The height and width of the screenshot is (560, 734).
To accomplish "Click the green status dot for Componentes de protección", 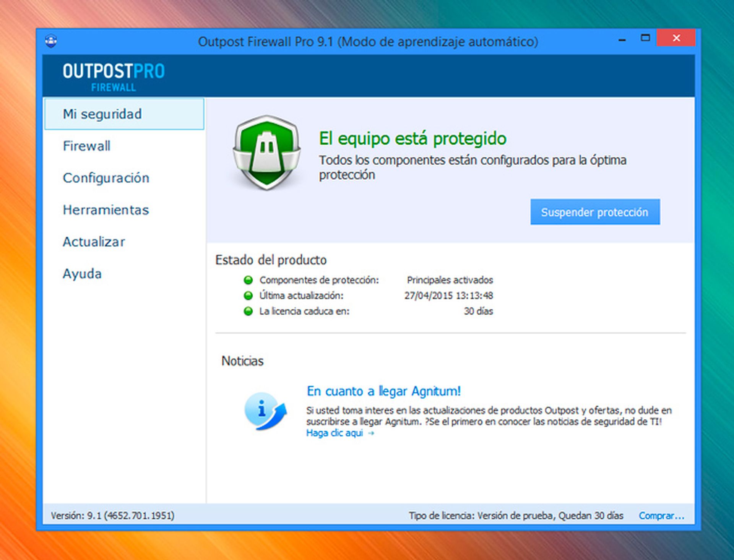I will coord(248,280).
